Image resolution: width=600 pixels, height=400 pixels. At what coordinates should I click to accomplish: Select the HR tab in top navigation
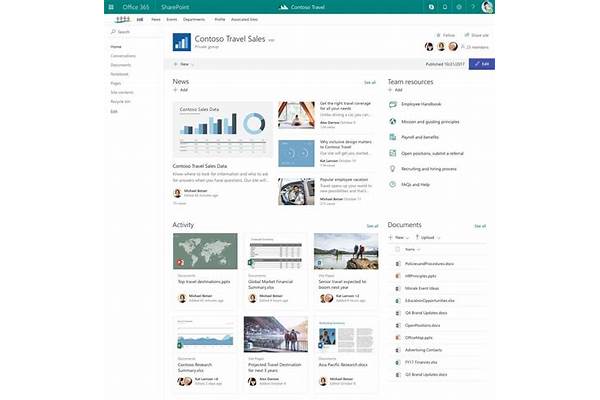pyautogui.click(x=140, y=20)
